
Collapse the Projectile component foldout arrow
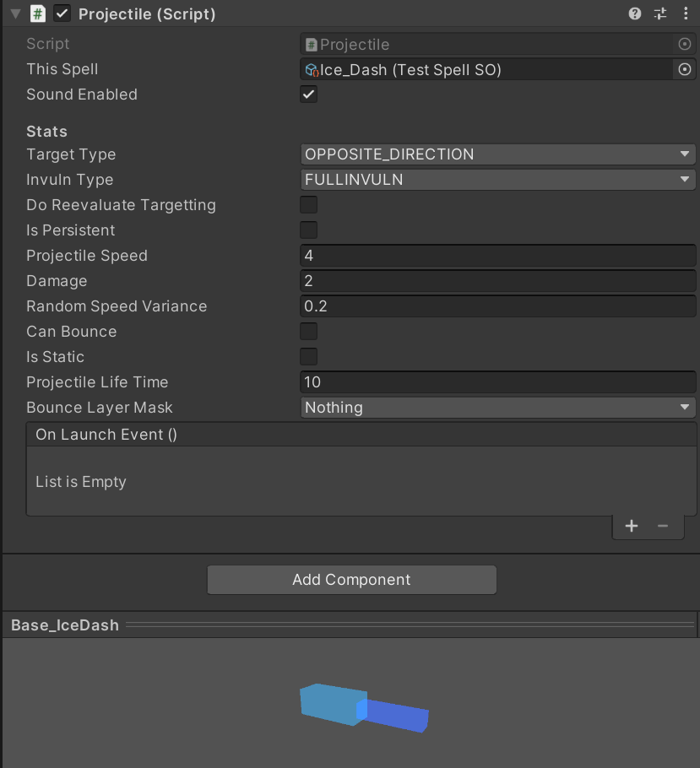click(15, 14)
